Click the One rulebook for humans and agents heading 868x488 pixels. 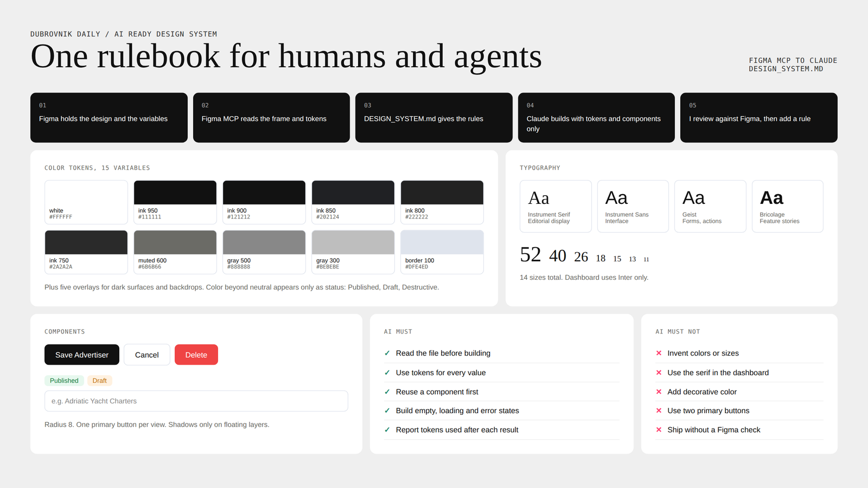pos(286,56)
